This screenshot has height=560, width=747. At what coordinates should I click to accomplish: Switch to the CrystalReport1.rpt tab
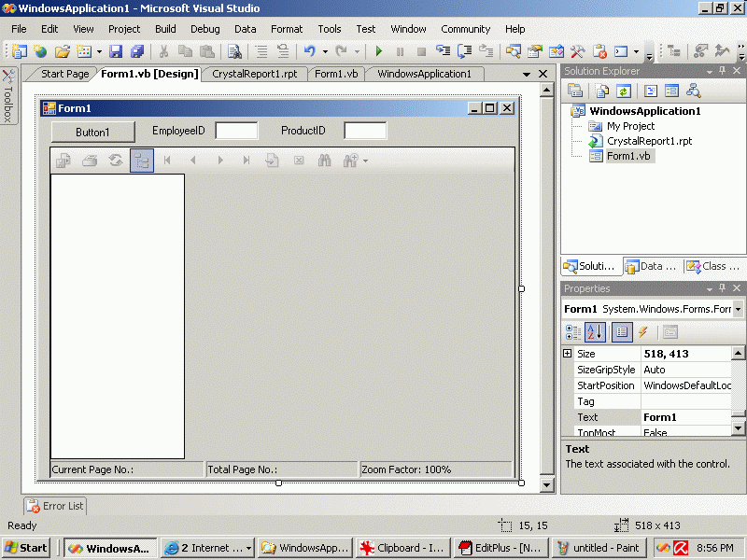tap(254, 74)
